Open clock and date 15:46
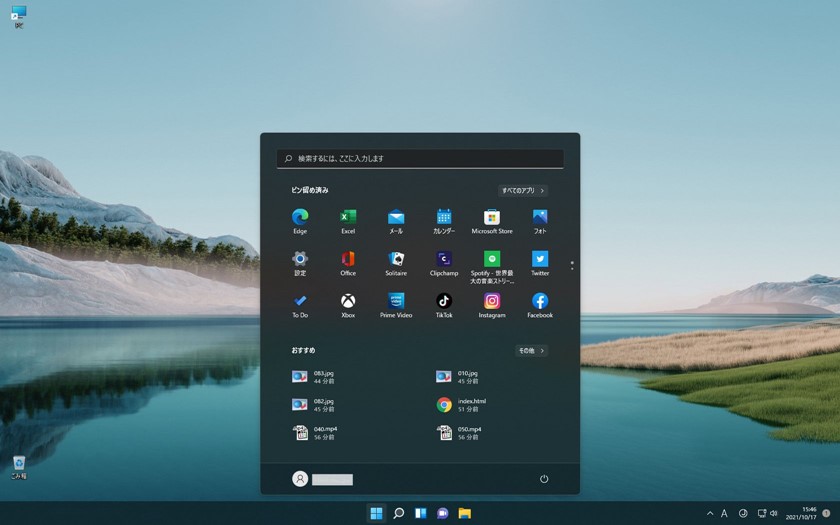The width and height of the screenshot is (840, 525). click(801, 513)
